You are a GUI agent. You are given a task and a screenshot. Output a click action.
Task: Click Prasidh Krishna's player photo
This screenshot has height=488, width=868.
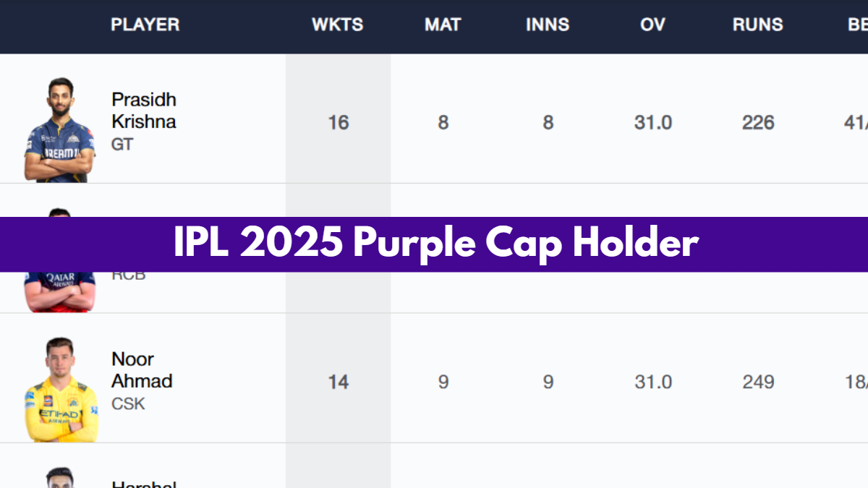[59, 130]
